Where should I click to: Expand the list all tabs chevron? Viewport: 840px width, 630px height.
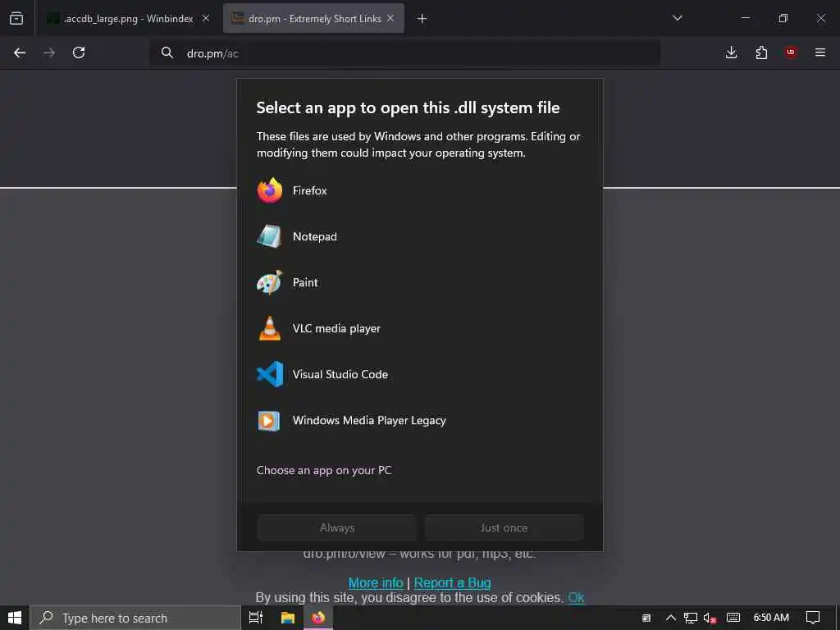(x=677, y=18)
